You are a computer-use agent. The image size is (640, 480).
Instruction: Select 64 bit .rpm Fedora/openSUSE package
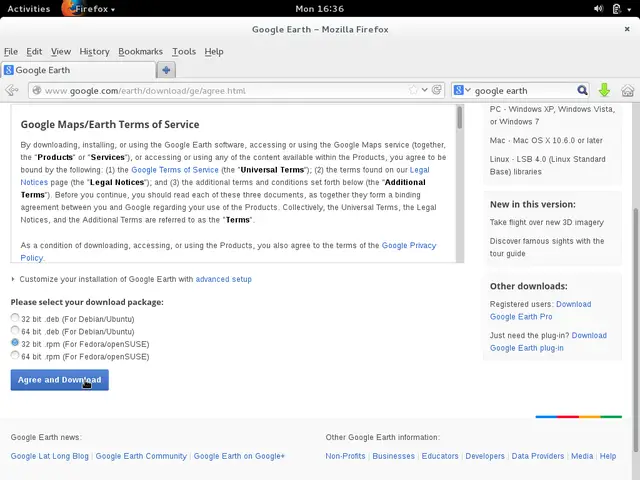pyautogui.click(x=15, y=355)
